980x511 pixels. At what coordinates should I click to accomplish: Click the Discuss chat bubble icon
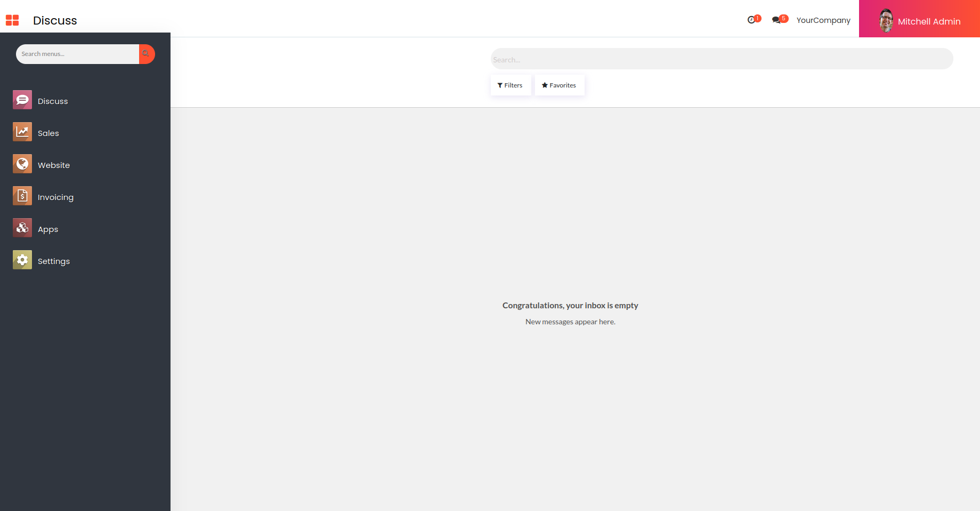(x=22, y=100)
